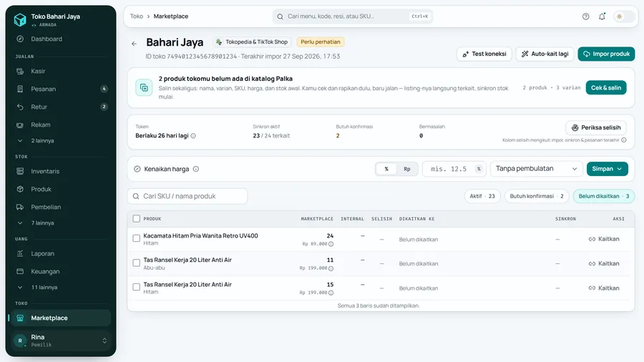Click the Produk box icon in sidebar
644x362 pixels.
20,189
